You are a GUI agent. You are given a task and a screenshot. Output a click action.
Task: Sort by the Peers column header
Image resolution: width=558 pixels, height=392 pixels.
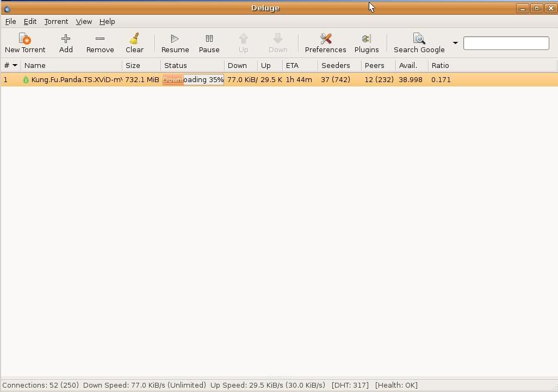click(x=379, y=65)
